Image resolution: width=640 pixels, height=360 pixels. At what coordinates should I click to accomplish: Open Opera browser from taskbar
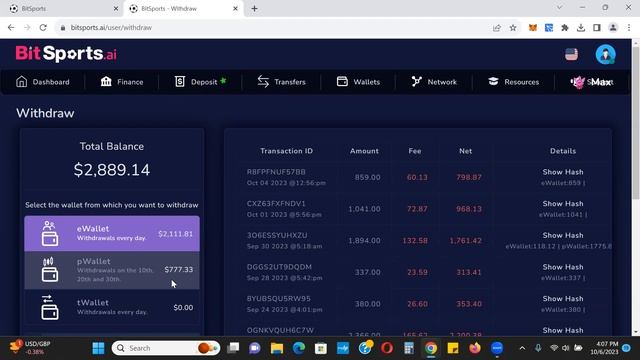coord(387,348)
